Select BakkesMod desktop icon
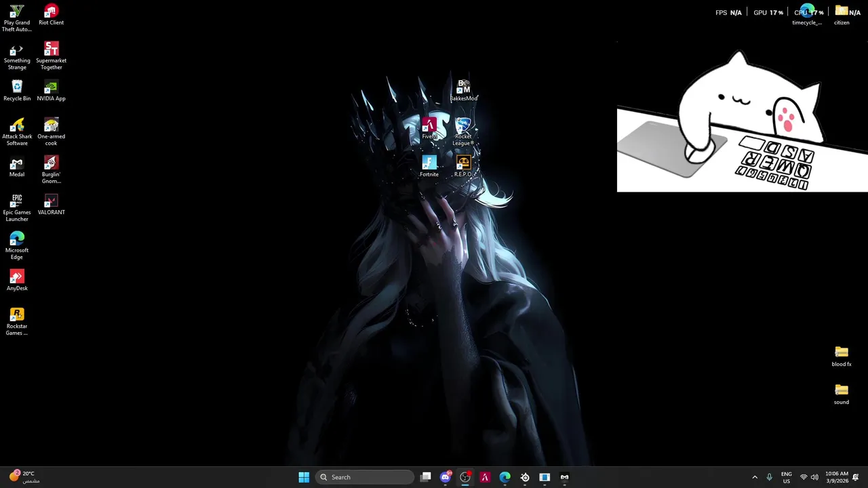The width and height of the screenshot is (868, 488). point(463,91)
